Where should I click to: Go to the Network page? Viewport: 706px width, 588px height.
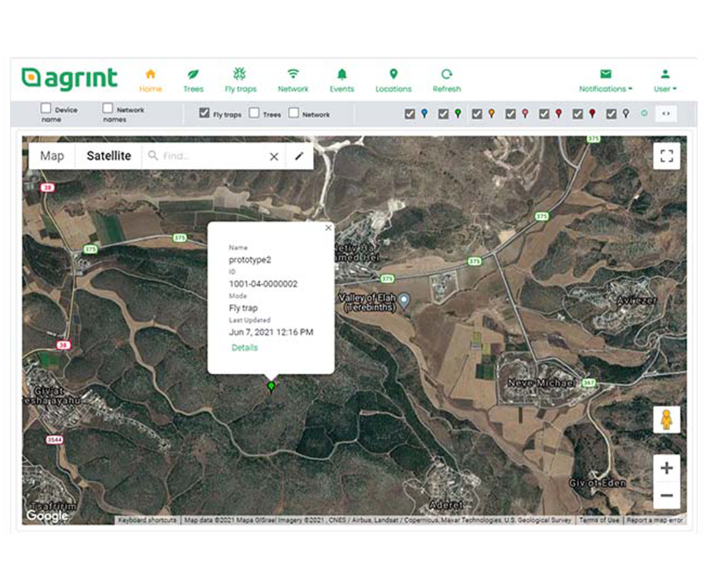(293, 80)
